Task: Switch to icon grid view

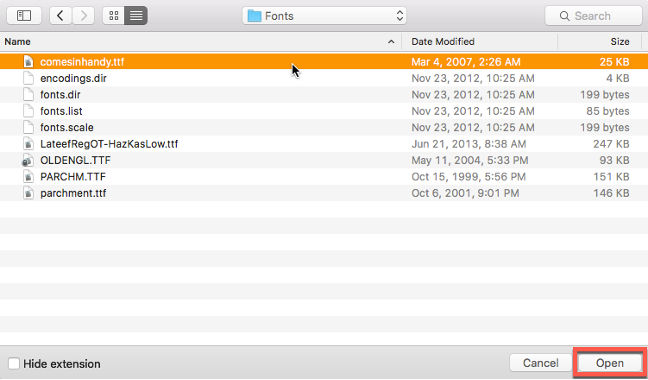Action: click(114, 16)
